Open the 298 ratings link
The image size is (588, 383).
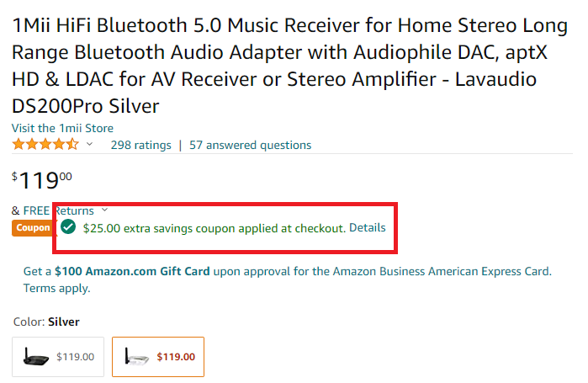(141, 145)
